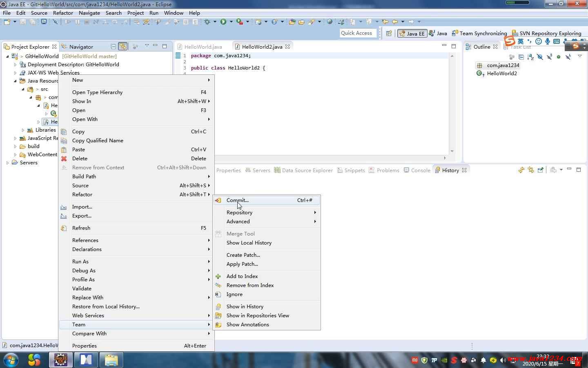
Task: Click Collapse All icon in Outline toolbar
Action: pos(521,57)
